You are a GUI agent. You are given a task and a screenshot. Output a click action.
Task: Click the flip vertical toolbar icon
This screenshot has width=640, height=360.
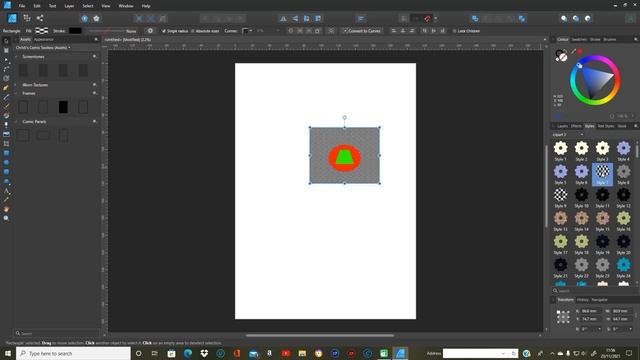(295, 18)
